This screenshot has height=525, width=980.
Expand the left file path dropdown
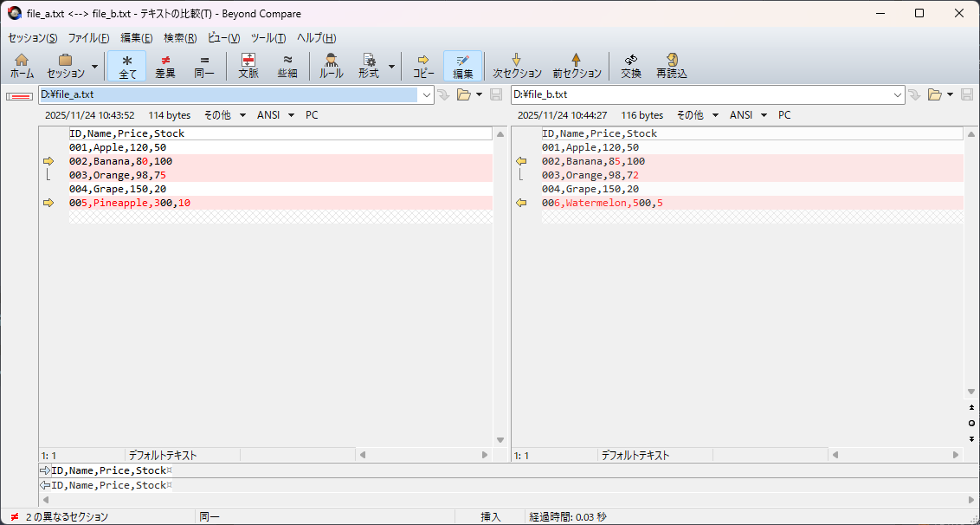[x=427, y=94]
